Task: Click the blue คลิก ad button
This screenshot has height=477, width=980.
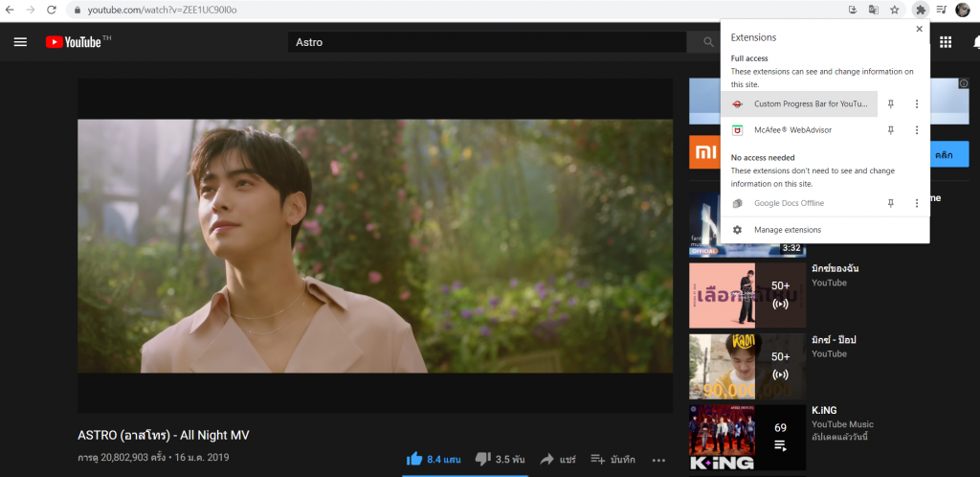Action: 948,154
